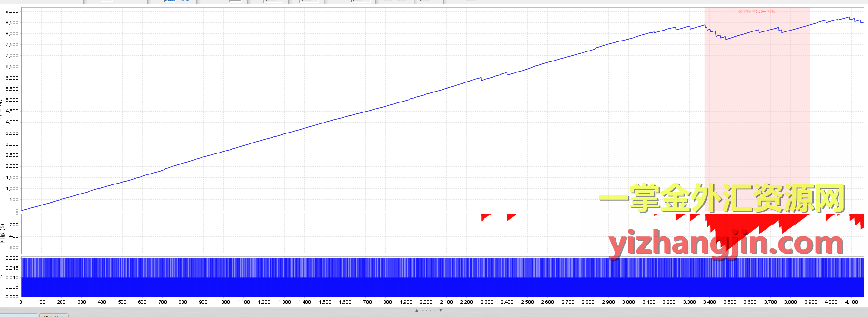This screenshot has width=868, height=317.
Task: Click the 0.010 lot size axis label
Action: click(x=12, y=277)
